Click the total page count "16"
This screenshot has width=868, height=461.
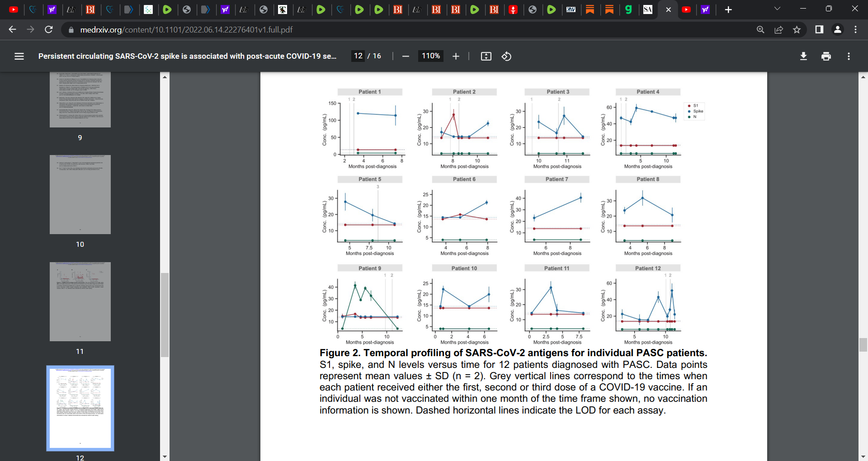(x=377, y=56)
